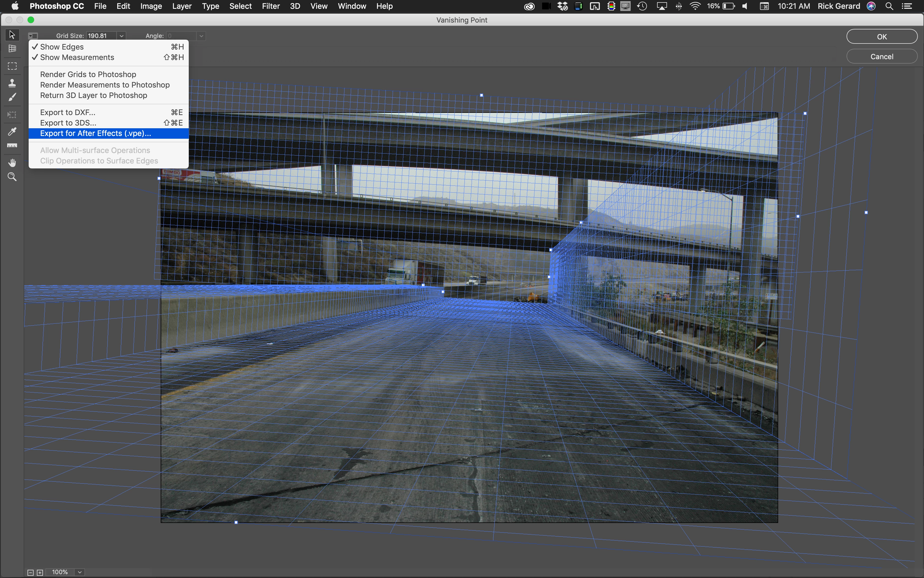The image size is (924, 578).
Task: Select the Edit Plane arrow tool
Action: (x=12, y=35)
